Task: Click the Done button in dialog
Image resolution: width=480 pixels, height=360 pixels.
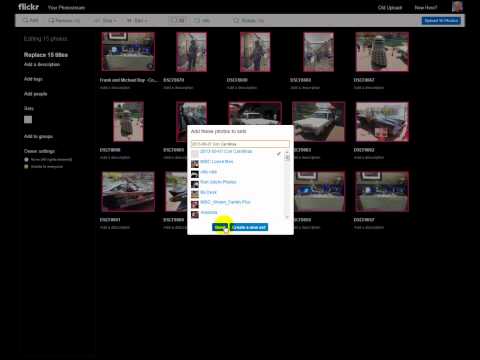Action: pyautogui.click(x=220, y=227)
